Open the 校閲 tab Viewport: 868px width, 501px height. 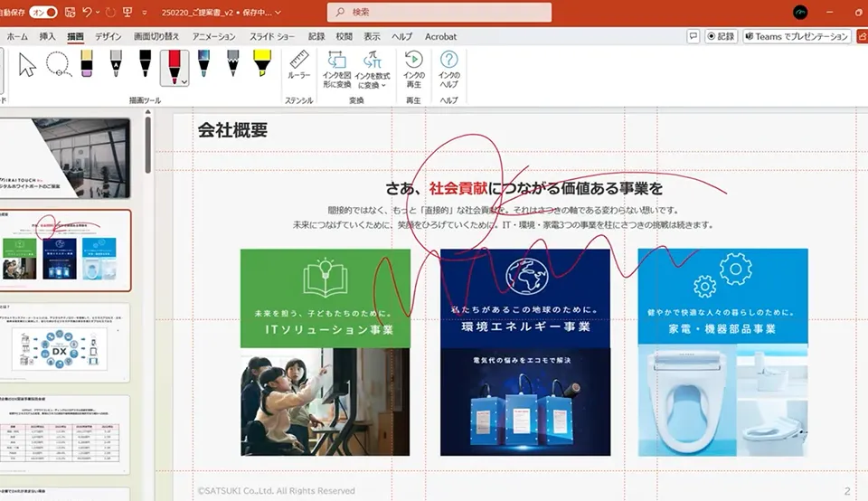click(344, 36)
